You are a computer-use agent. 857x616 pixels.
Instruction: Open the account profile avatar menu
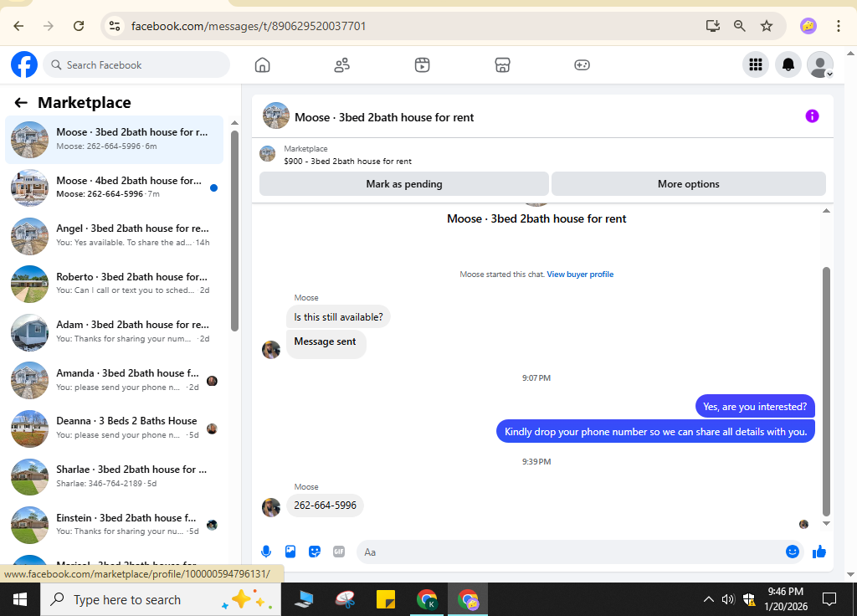(820, 65)
